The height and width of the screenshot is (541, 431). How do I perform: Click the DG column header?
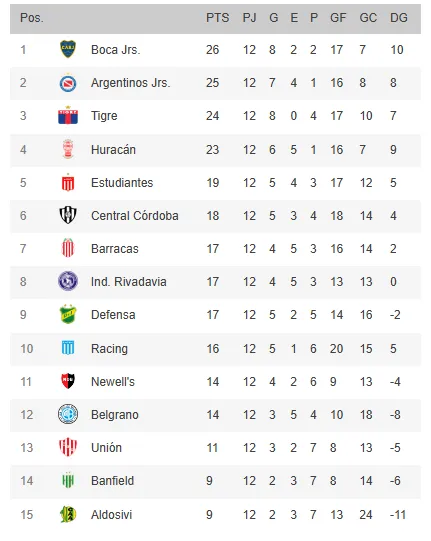(x=399, y=18)
